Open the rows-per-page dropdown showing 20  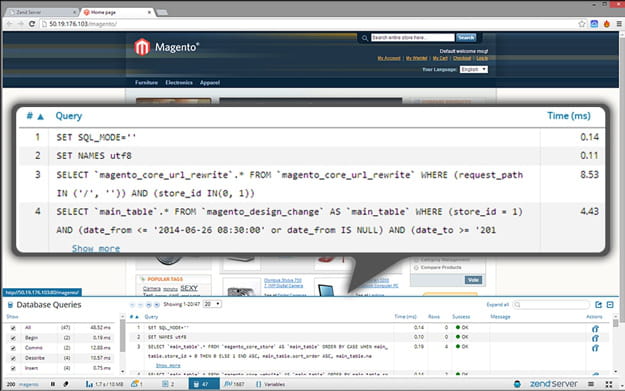coord(212,304)
